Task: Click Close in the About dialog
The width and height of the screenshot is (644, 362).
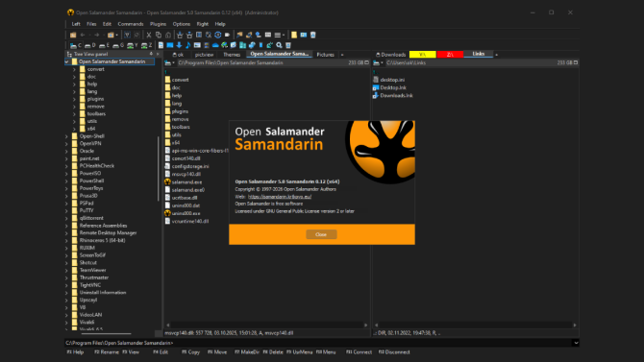Action: coord(321,234)
